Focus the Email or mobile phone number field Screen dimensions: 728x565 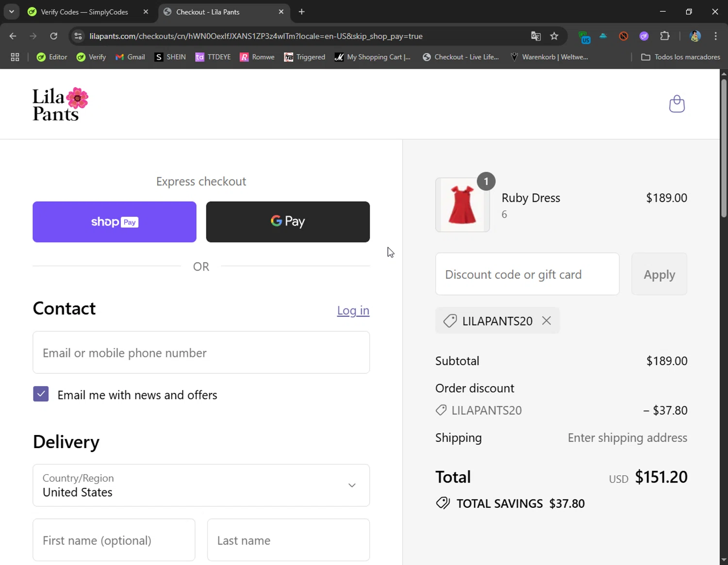click(x=201, y=353)
